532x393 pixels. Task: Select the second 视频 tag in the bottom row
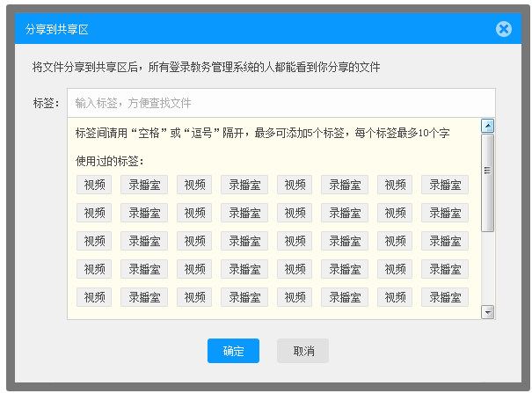(x=194, y=297)
